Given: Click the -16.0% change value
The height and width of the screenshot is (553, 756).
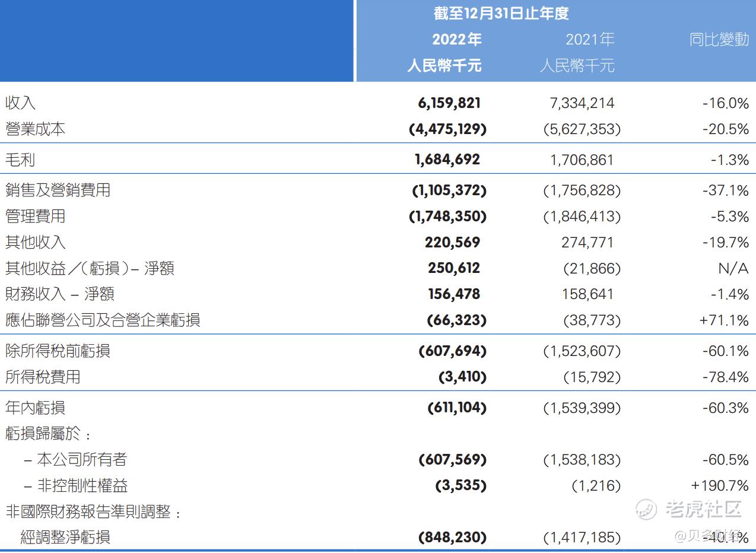Looking at the screenshot, I should [726, 103].
